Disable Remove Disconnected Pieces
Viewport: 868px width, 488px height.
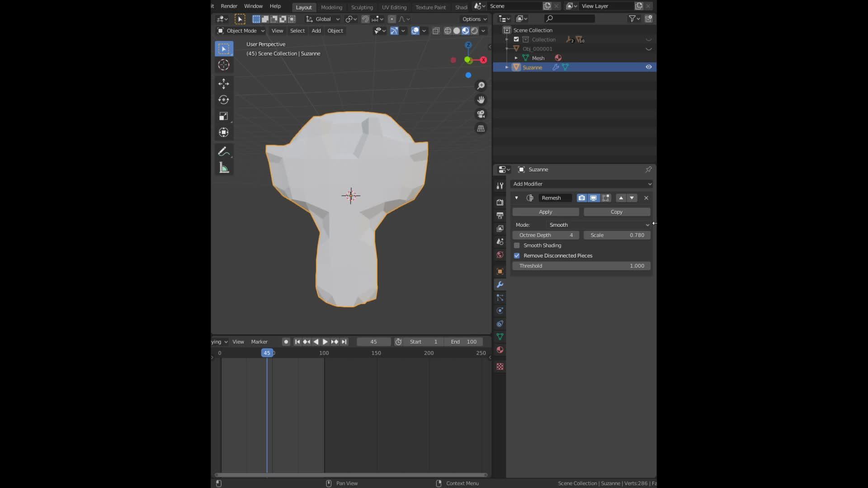pyautogui.click(x=517, y=255)
